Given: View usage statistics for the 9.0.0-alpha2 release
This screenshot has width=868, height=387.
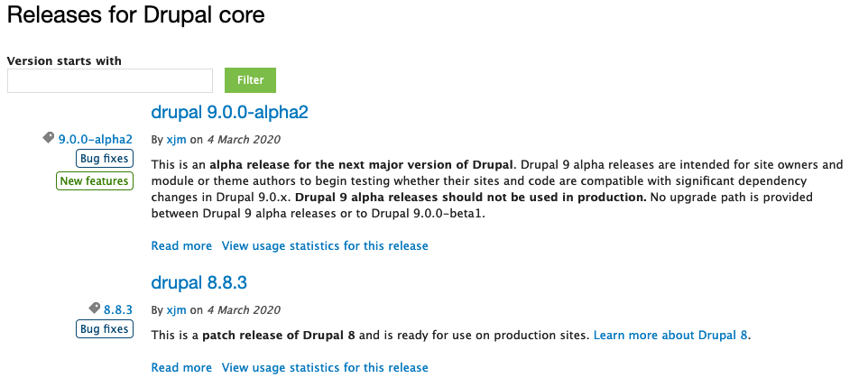Looking at the screenshot, I should click(325, 245).
